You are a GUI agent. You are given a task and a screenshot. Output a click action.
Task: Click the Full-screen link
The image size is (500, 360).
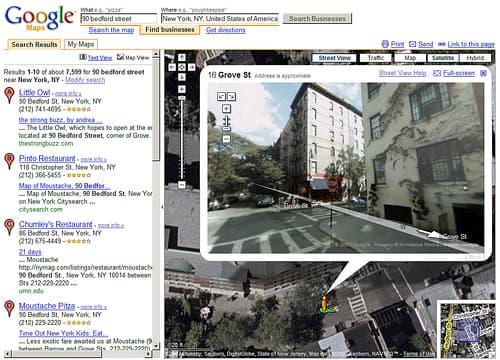pos(459,73)
